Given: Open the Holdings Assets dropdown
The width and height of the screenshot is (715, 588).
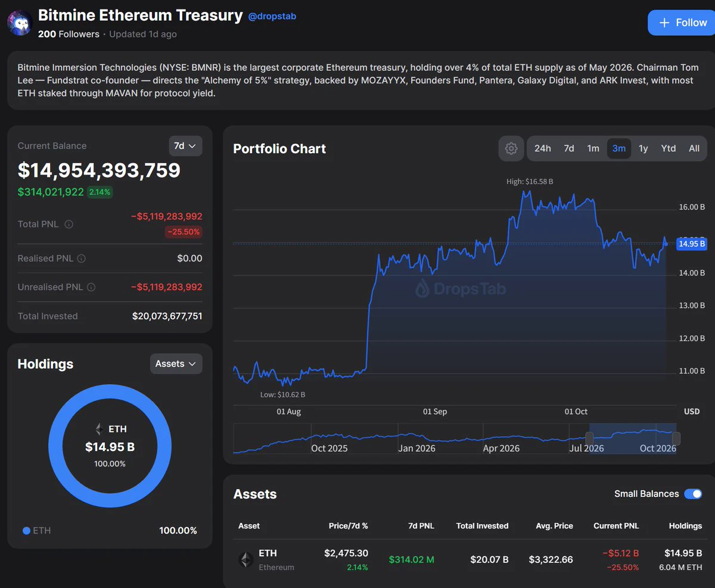Looking at the screenshot, I should pyautogui.click(x=176, y=364).
